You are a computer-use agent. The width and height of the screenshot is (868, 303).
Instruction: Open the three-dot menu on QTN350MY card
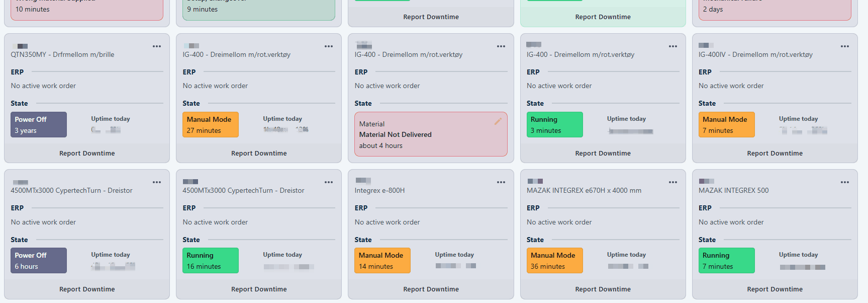point(157,46)
